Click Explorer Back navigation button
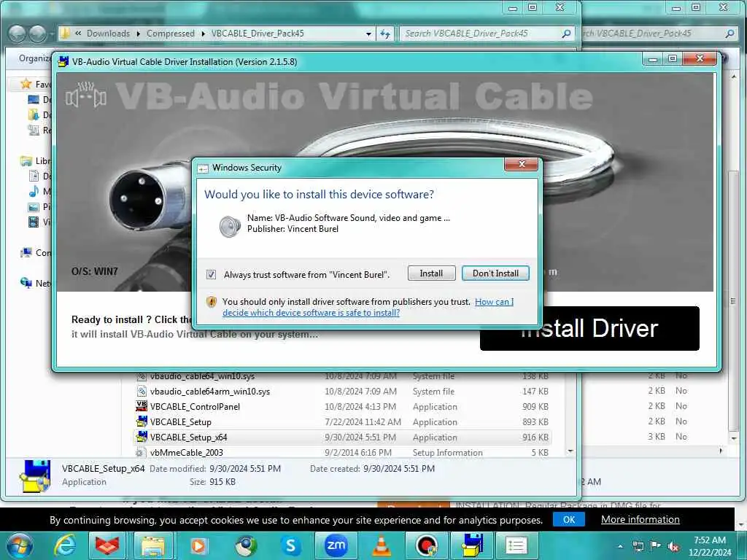 [x=18, y=34]
